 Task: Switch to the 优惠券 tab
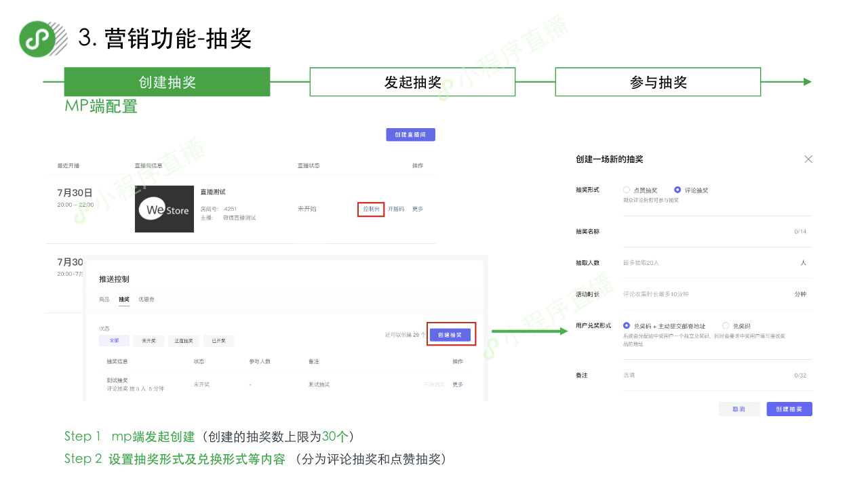point(146,299)
